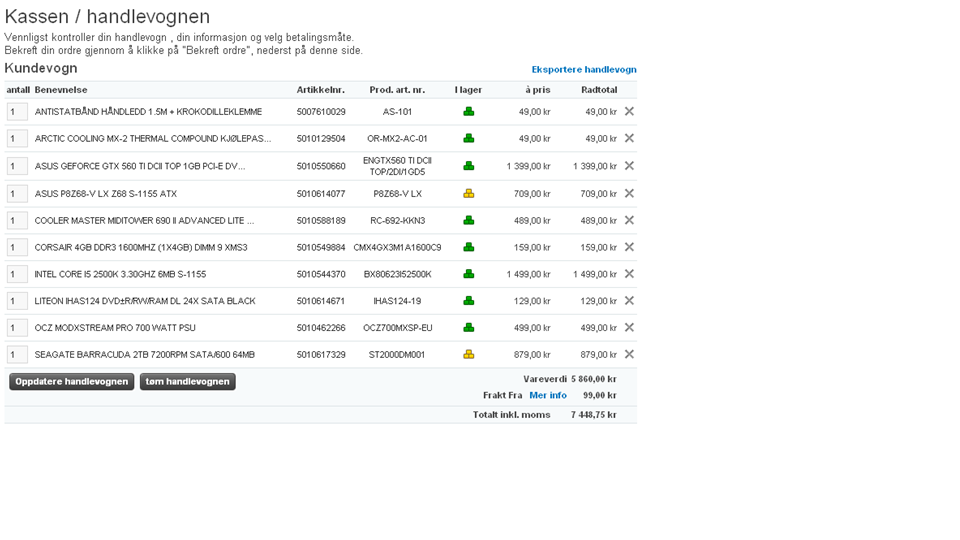Edit quantity field for SEAGATE BARRACUDA 2TB

[17, 354]
